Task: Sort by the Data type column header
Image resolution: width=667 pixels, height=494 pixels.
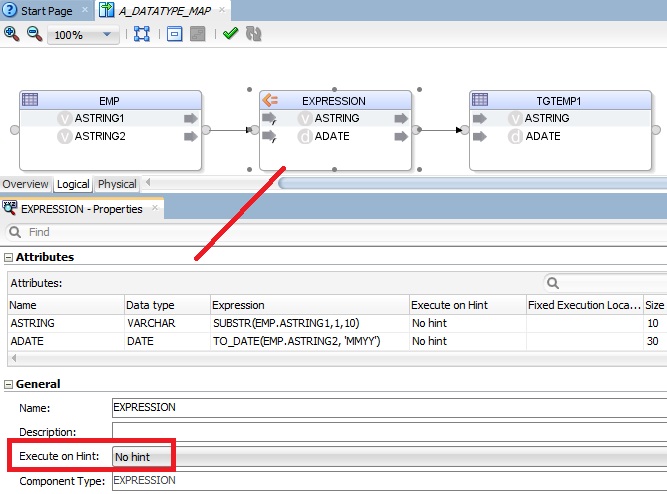Action: (167, 305)
